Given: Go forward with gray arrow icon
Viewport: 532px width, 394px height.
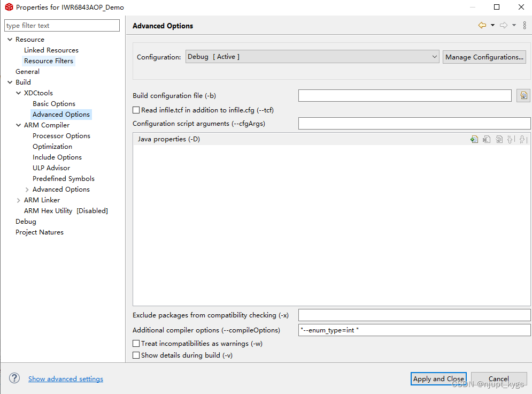Looking at the screenshot, I should 504,25.
